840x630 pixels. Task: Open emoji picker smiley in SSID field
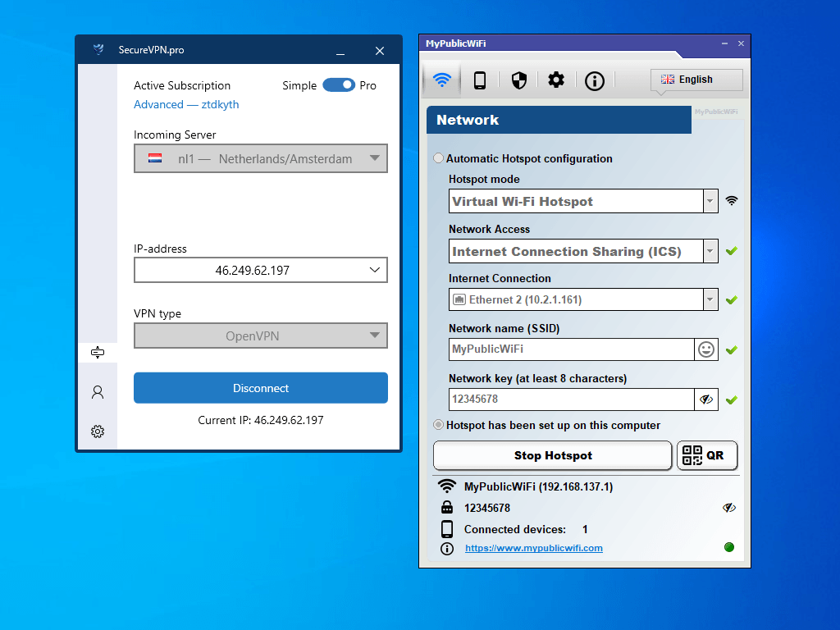[x=706, y=349]
